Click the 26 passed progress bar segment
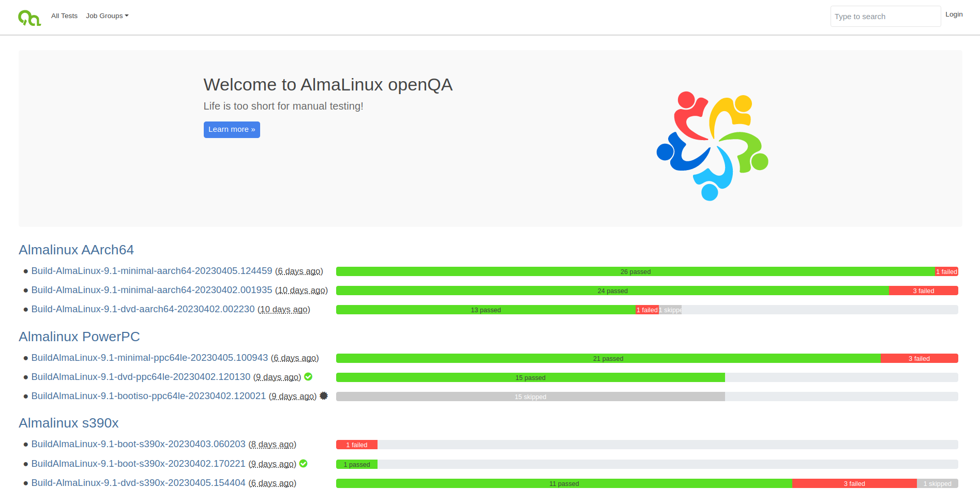Viewport: 980px width, 503px height. coord(635,272)
